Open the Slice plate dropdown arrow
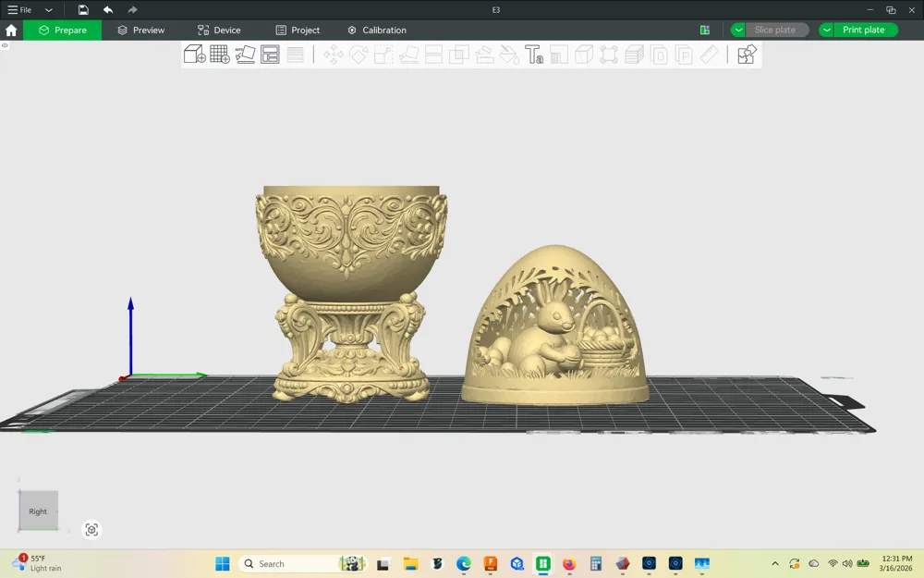This screenshot has height=578, width=924. 738,31
